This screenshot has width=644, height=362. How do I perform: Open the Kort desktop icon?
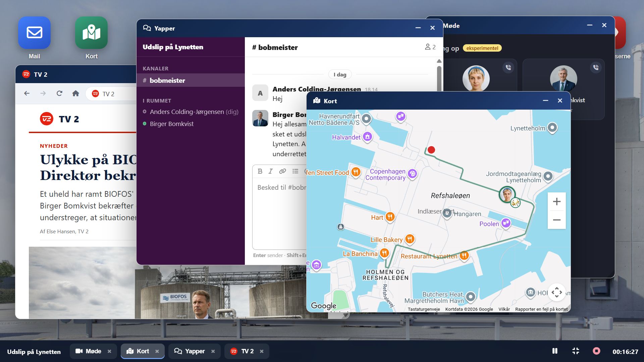[91, 33]
